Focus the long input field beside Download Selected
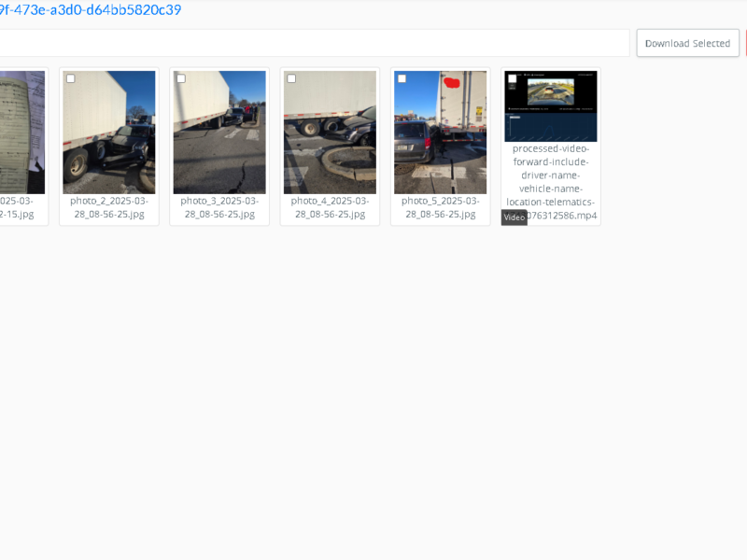The width and height of the screenshot is (747, 560). click(x=315, y=43)
